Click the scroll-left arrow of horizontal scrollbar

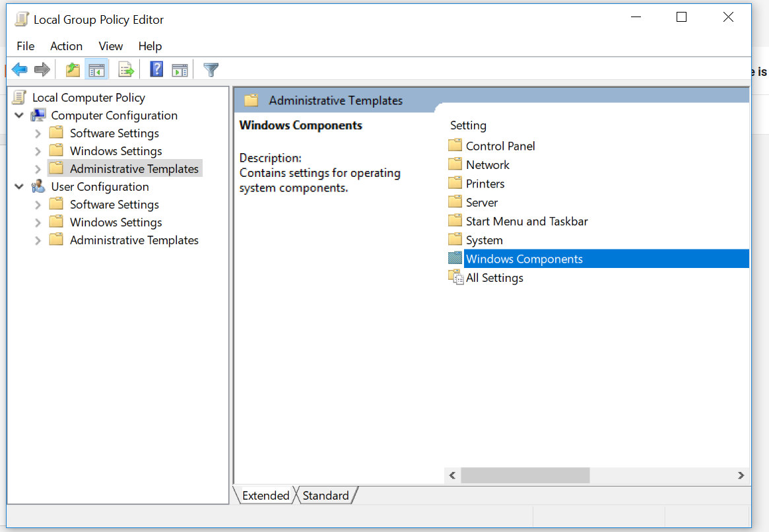pos(452,475)
